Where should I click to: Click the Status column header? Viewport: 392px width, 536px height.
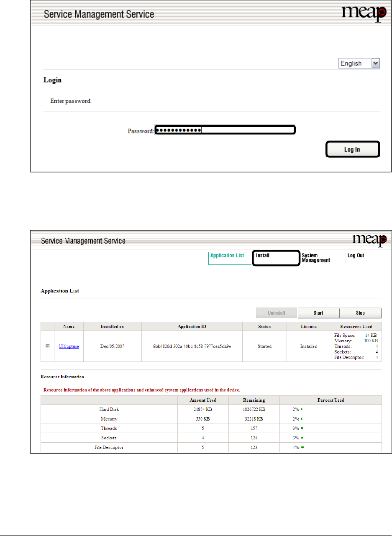point(264,326)
